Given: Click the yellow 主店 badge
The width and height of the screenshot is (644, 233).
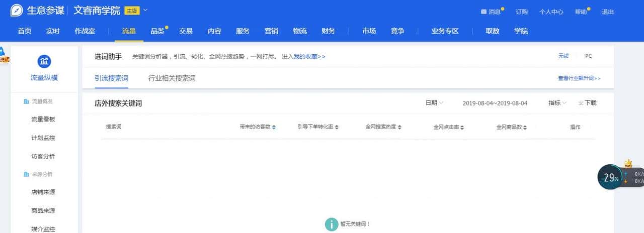Looking at the screenshot, I should pyautogui.click(x=132, y=11).
